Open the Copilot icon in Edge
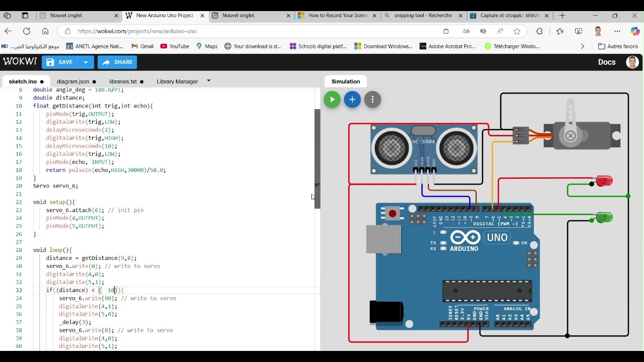 tap(635, 31)
